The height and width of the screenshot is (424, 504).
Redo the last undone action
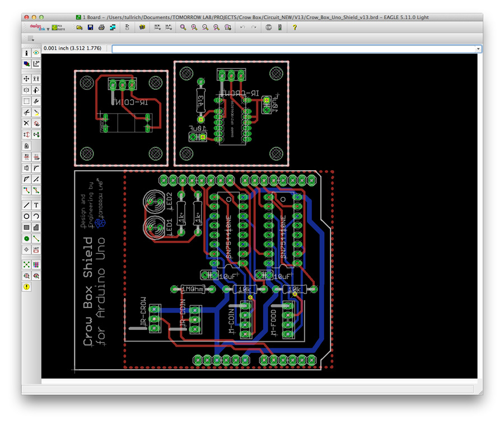point(254,27)
